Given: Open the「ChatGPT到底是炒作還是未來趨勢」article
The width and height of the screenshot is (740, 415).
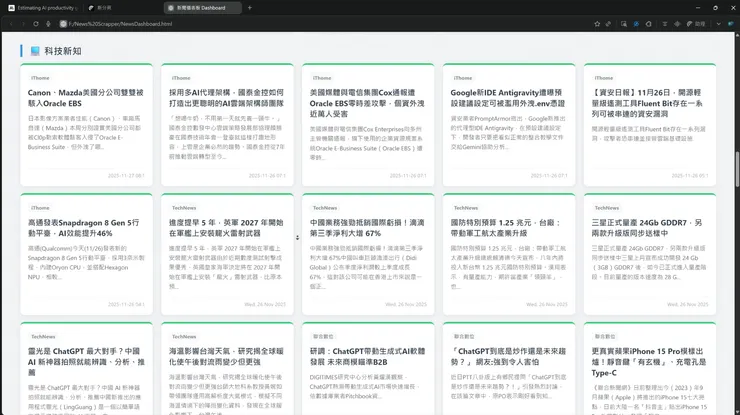Looking at the screenshot, I should [508, 356].
